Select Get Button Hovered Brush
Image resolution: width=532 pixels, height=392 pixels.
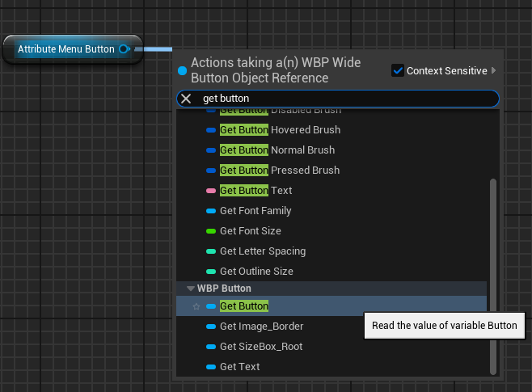pos(331,130)
